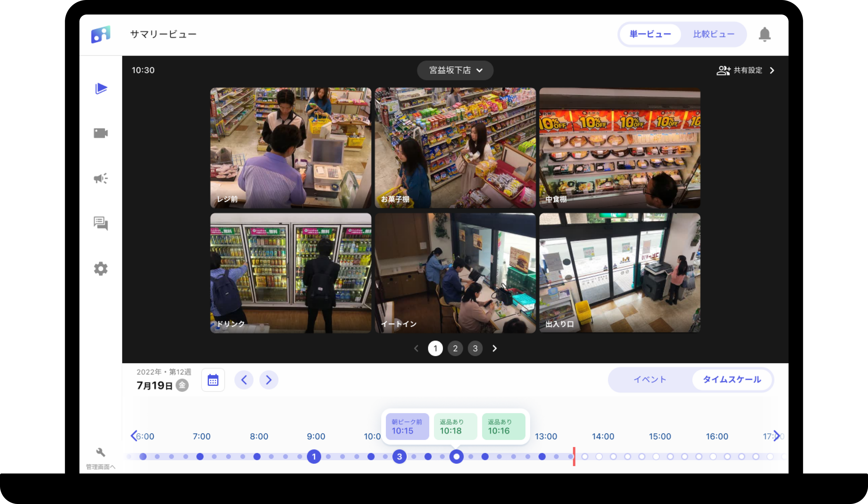
Task: Click the wrench 管理画面へ icon
Action: click(x=101, y=452)
